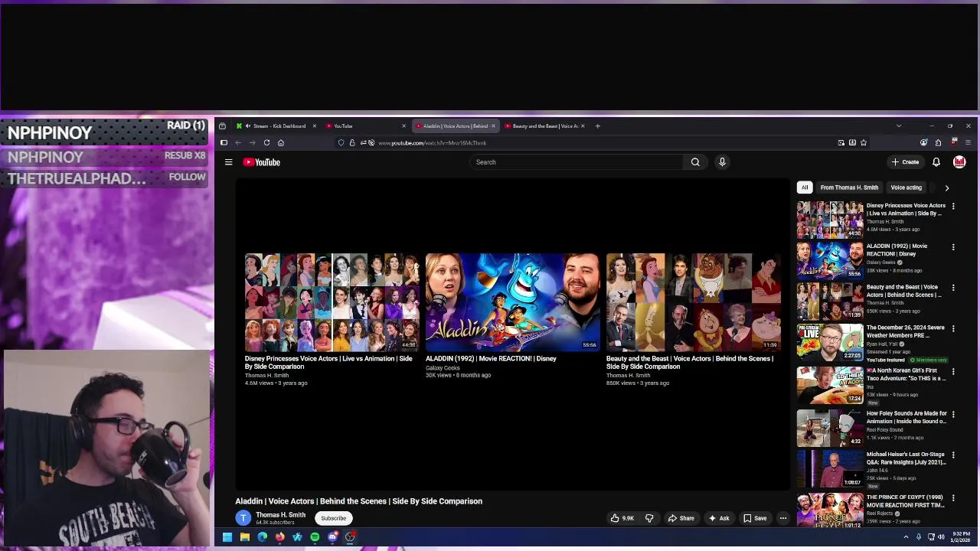Open sidebar How Foley Sounds Are Made thumbnail
Image resolution: width=980 pixels, height=551 pixels.
tap(830, 428)
